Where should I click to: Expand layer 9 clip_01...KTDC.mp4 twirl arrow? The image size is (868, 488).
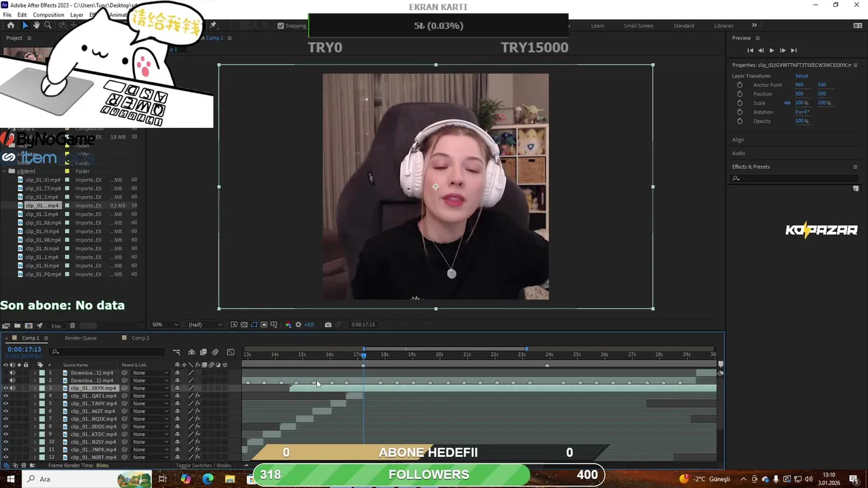coord(35,434)
